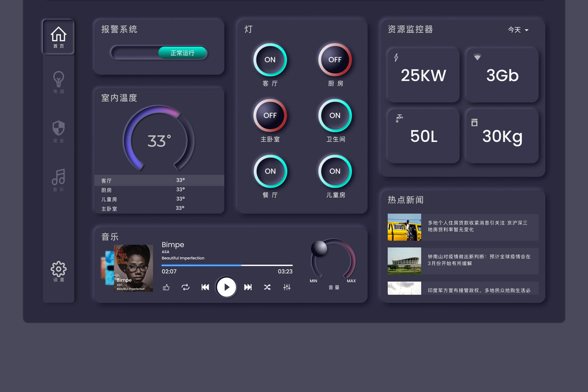Skip to previous track
The image size is (588, 392).
[205, 287]
